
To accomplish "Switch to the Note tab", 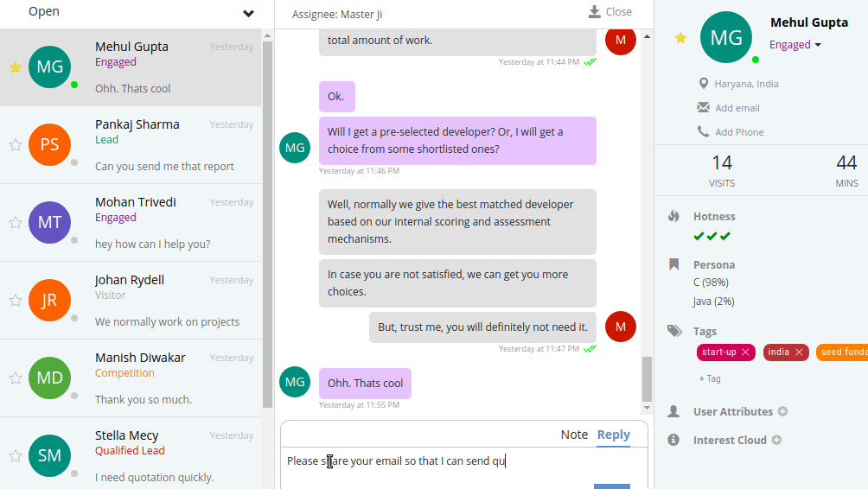I will [x=574, y=435].
